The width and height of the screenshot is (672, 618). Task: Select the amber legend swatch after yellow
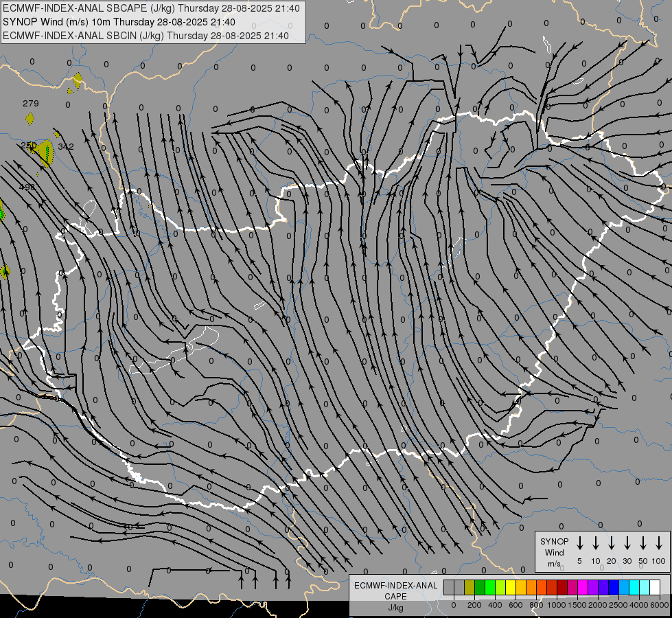(x=521, y=587)
